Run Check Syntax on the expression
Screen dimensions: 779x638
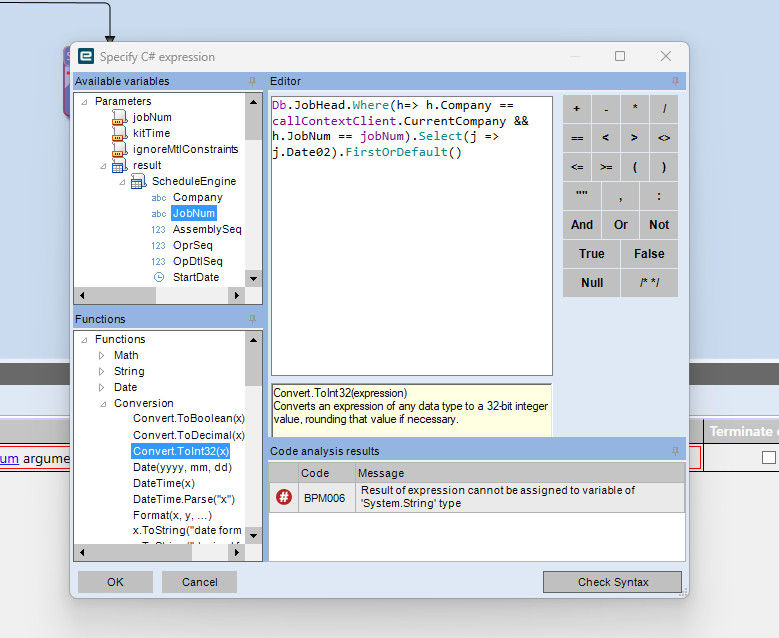(x=613, y=582)
